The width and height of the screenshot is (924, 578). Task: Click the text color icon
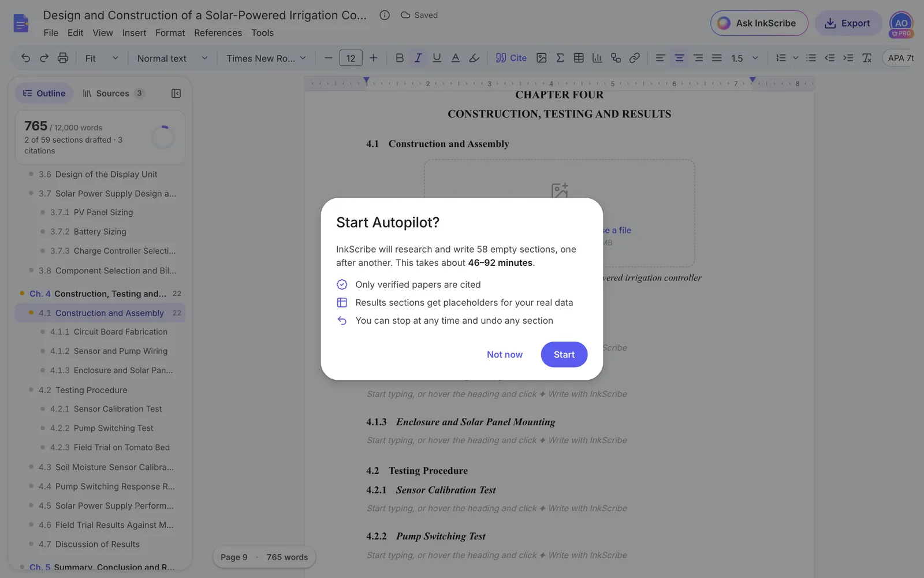point(455,58)
